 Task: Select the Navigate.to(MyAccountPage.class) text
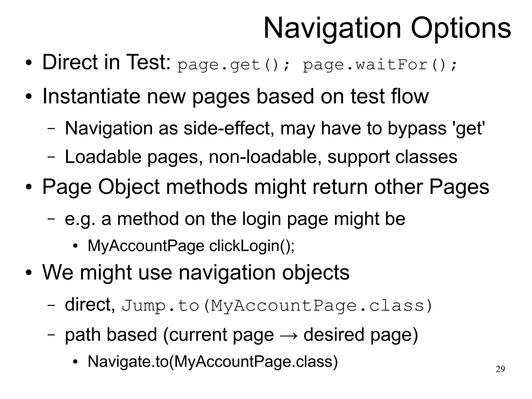coord(213,362)
